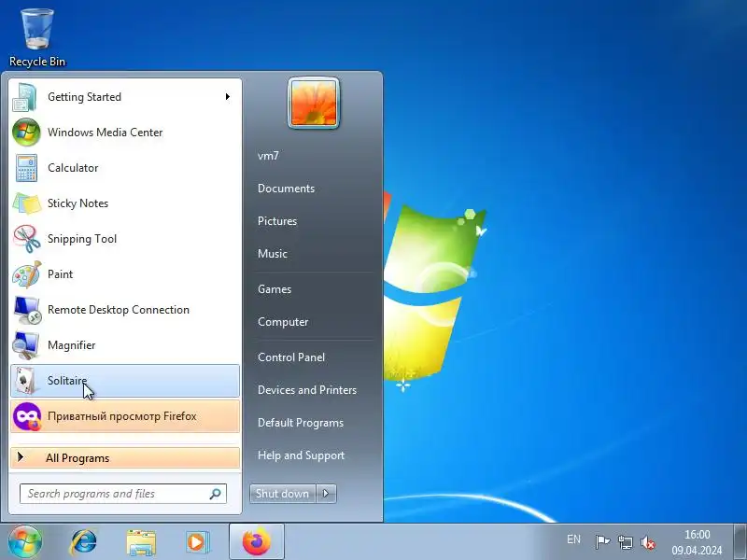Click the Start orb button
This screenshot has height=560, width=747.
[25, 541]
